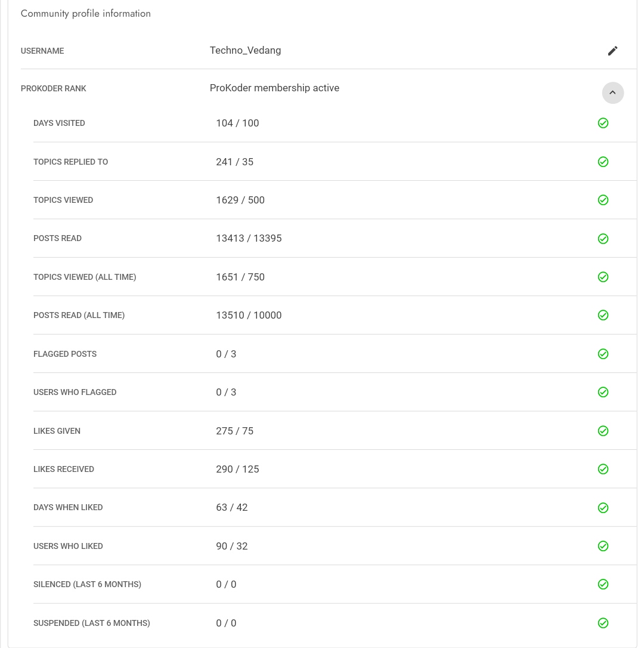644x648 pixels.
Task: Select the value 1629 / 500
Action: tap(240, 200)
